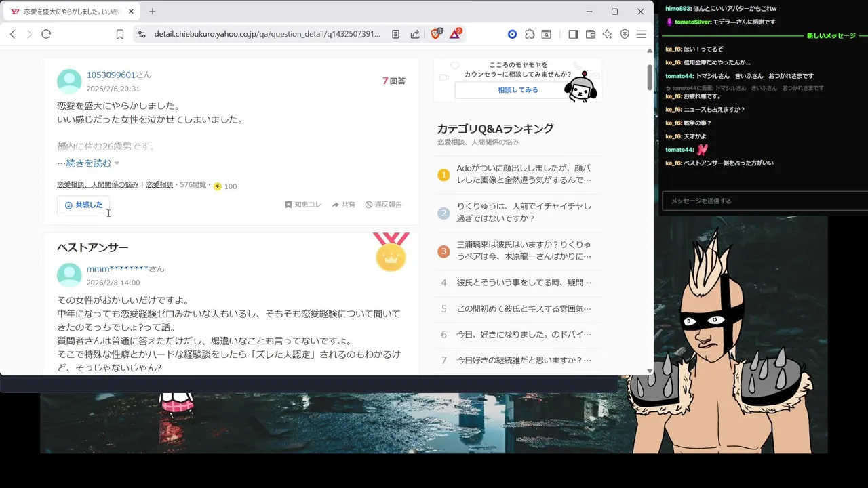Click the share icon in address bar
Viewport: 868px width, 488px height.
414,34
